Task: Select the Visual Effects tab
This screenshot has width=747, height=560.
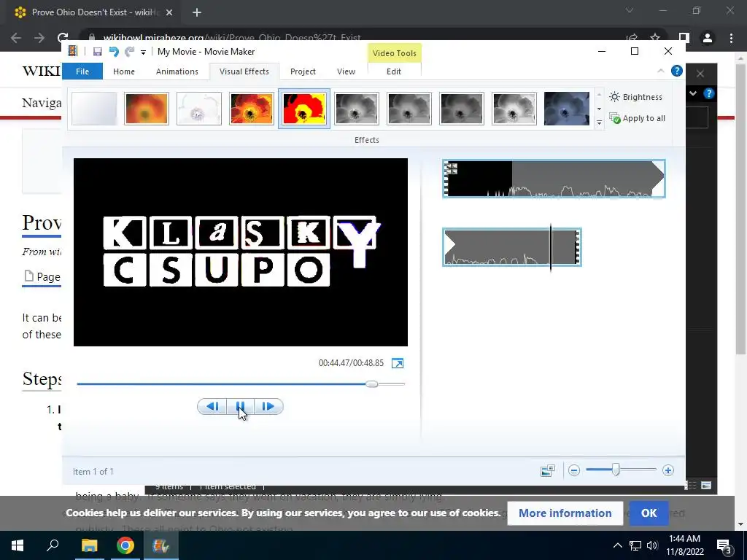Action: click(244, 71)
